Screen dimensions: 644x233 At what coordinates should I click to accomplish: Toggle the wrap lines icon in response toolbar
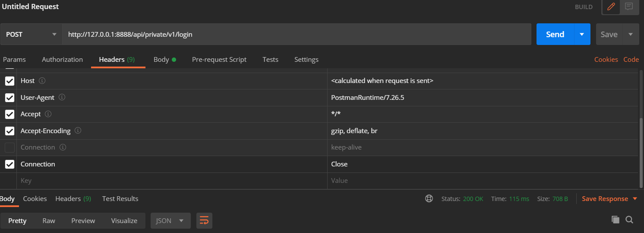click(204, 221)
